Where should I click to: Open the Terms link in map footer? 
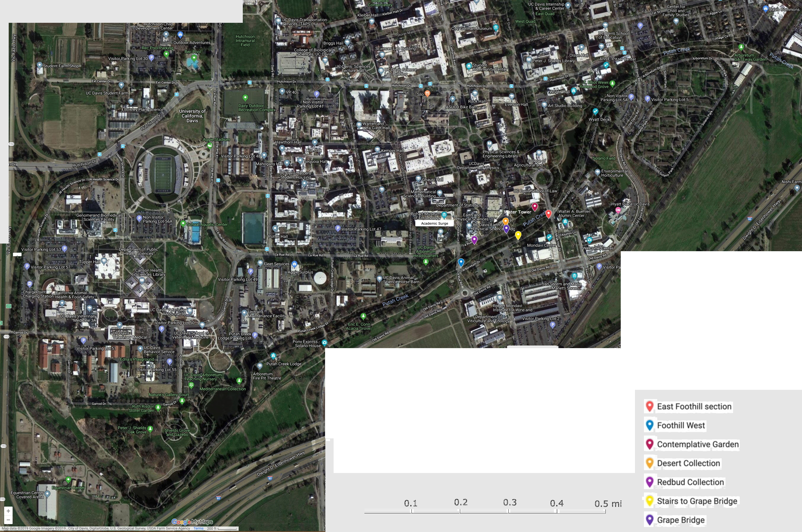coord(199,528)
